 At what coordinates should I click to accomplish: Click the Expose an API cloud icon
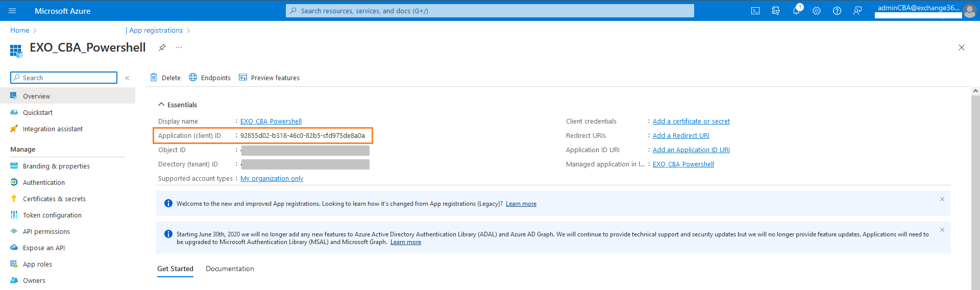click(x=14, y=248)
